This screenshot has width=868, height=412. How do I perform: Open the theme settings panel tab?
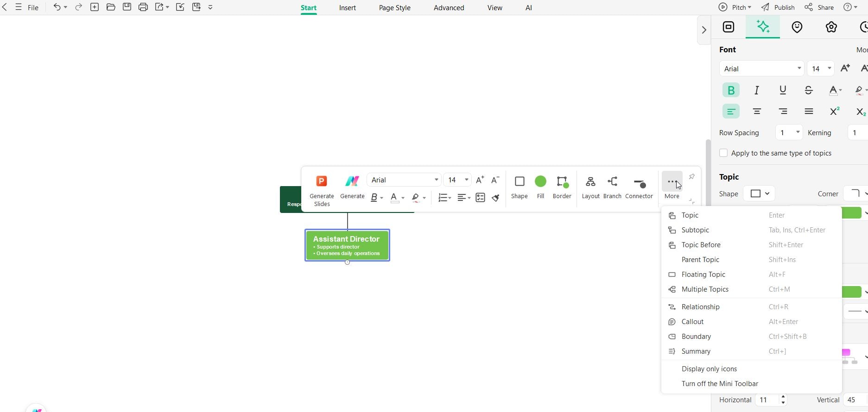(831, 27)
